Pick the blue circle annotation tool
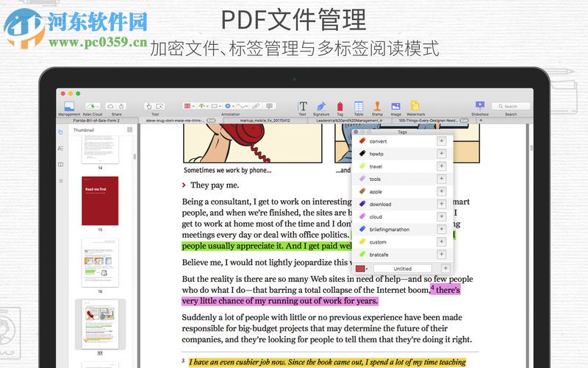 tap(228, 106)
